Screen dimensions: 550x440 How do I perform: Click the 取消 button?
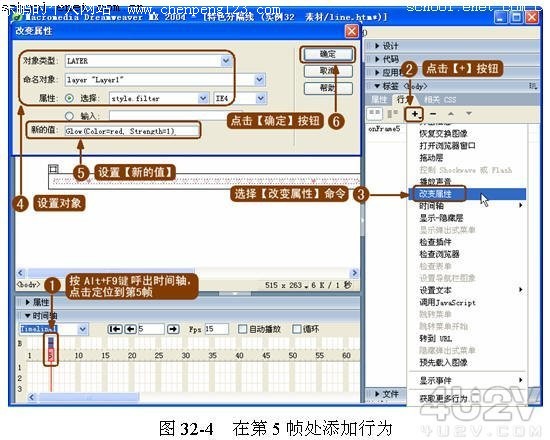328,71
